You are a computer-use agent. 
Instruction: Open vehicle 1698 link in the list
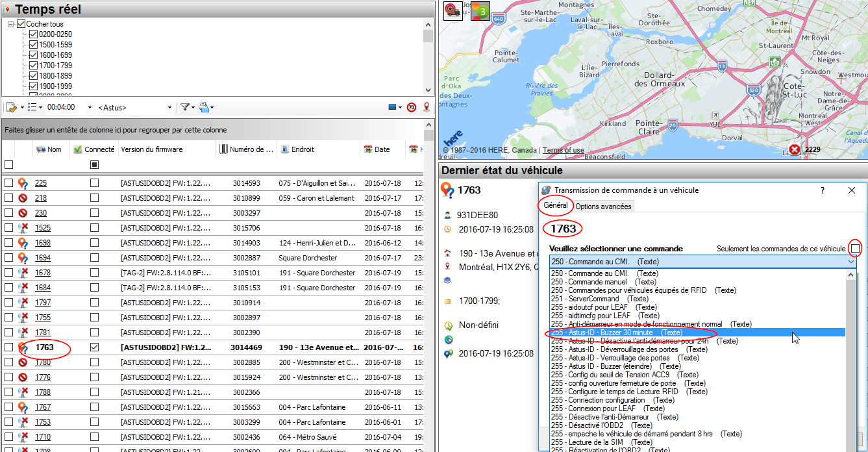tap(42, 243)
